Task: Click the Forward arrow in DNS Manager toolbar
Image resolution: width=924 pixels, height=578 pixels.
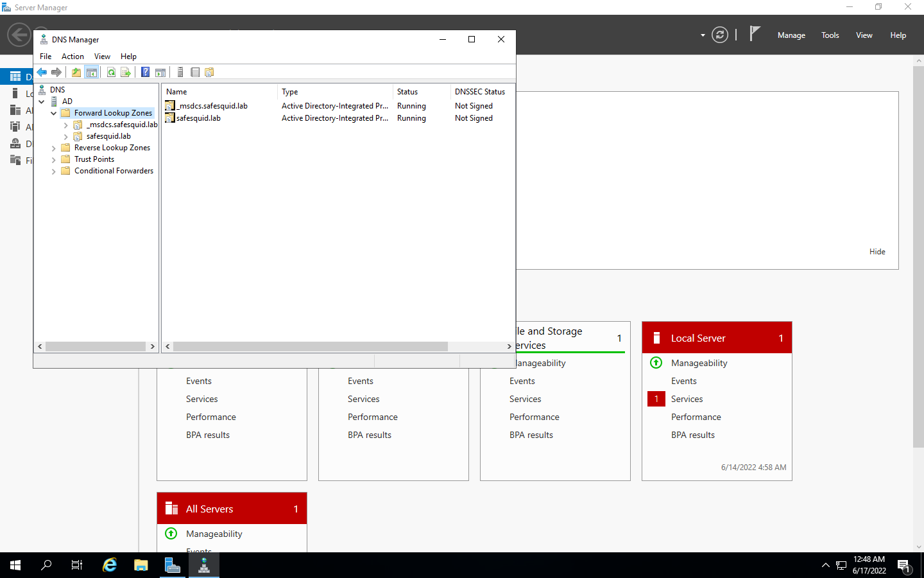Action: tap(56, 72)
